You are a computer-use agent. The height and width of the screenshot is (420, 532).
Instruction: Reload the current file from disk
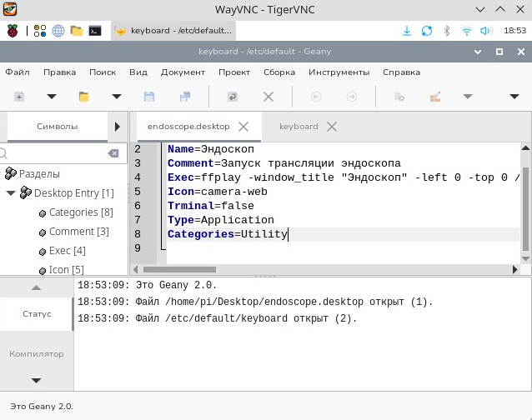click(x=233, y=97)
